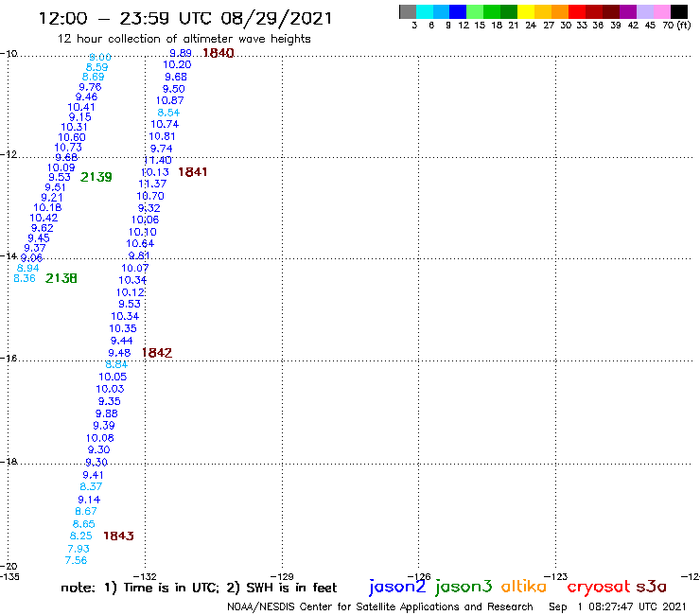Click the wave height value 9.76
This screenshot has width=700, height=615.
pyautogui.click(x=90, y=88)
